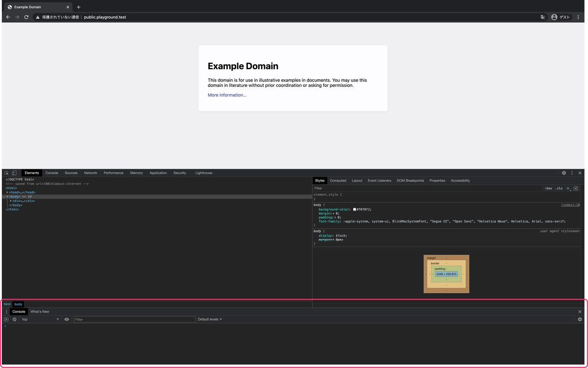Activate the inspect element picker icon
588x368 pixels.
(x=6, y=173)
